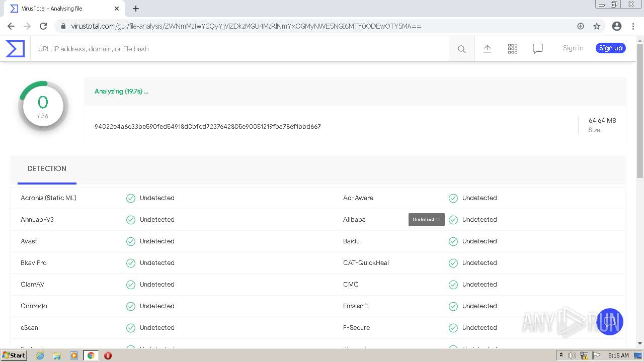Click the eScan engine name
644x362 pixels.
tap(29, 328)
